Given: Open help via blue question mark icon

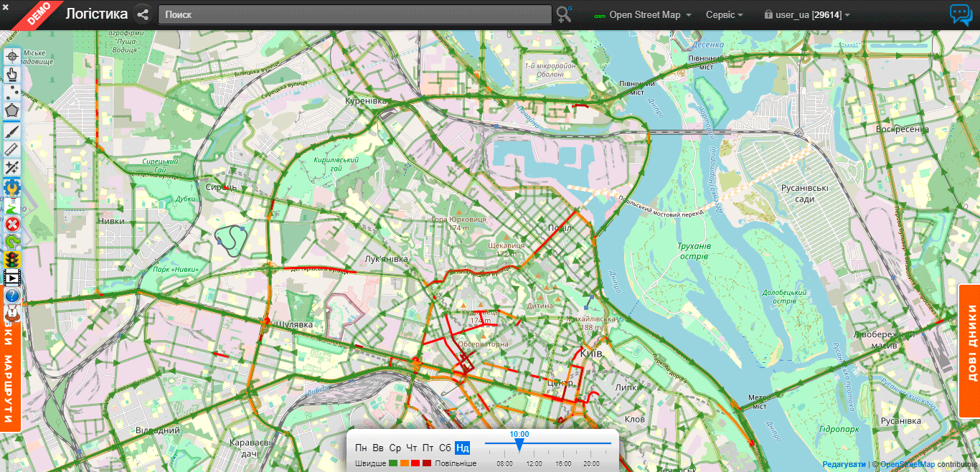Looking at the screenshot, I should [12, 296].
